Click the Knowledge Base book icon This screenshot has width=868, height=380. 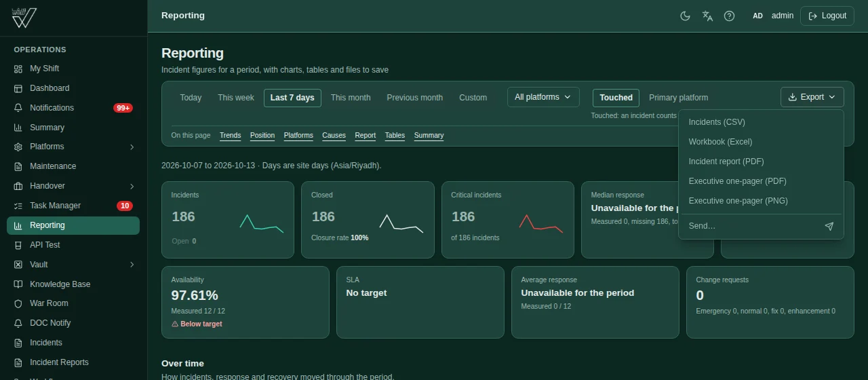tap(18, 284)
